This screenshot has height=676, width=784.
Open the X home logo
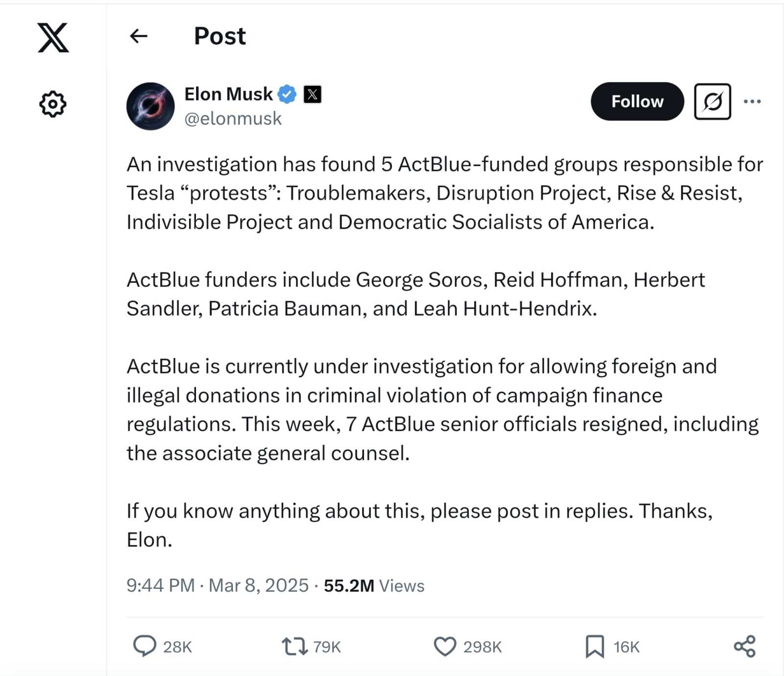[53, 37]
